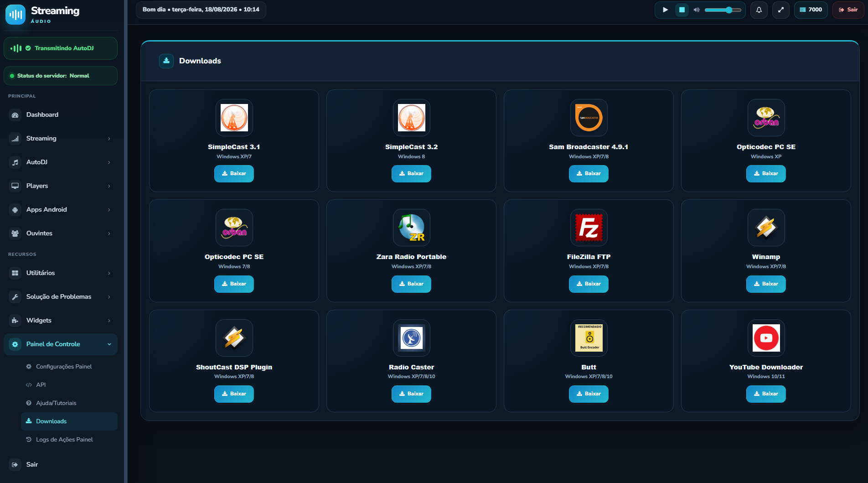Screen dimensions: 868x483
Task: Download Opticodec PC SE for Windows 7/8
Action: click(x=234, y=284)
